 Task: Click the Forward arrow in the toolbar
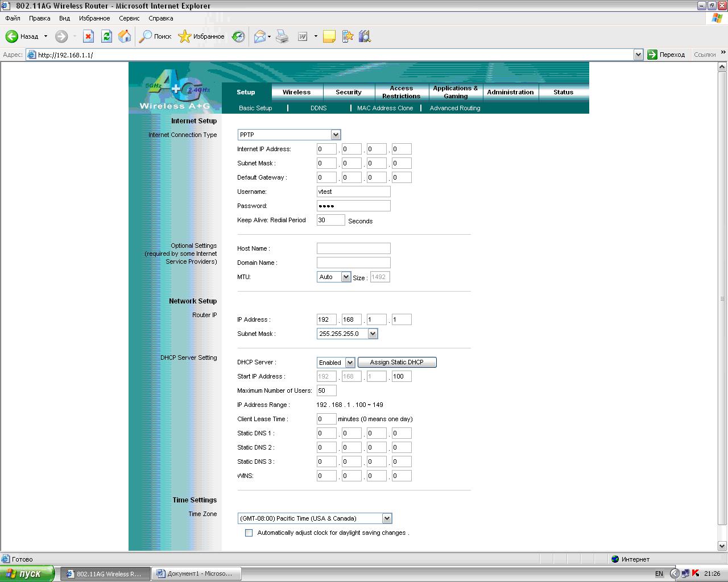(x=61, y=36)
